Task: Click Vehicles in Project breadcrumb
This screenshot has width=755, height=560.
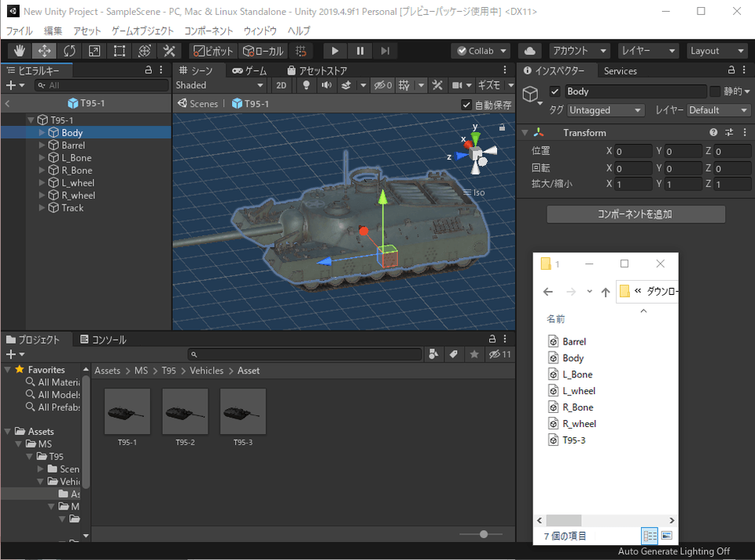Action: click(207, 370)
